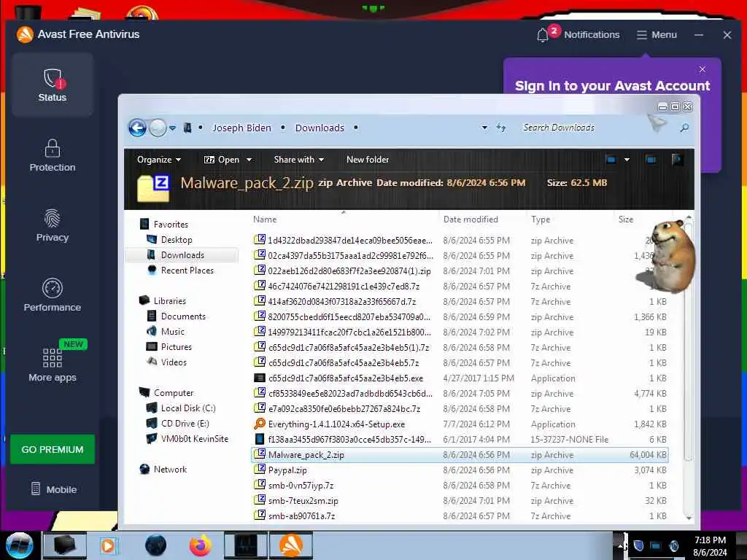The width and height of the screenshot is (747, 560).
Task: Refresh the Downloads folder view
Action: [x=501, y=128]
